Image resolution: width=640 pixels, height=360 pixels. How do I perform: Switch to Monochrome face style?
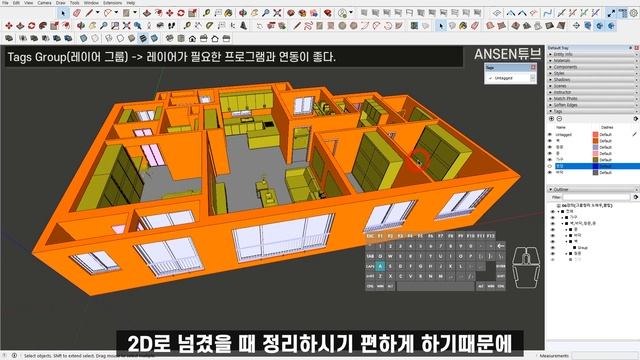coord(154,39)
